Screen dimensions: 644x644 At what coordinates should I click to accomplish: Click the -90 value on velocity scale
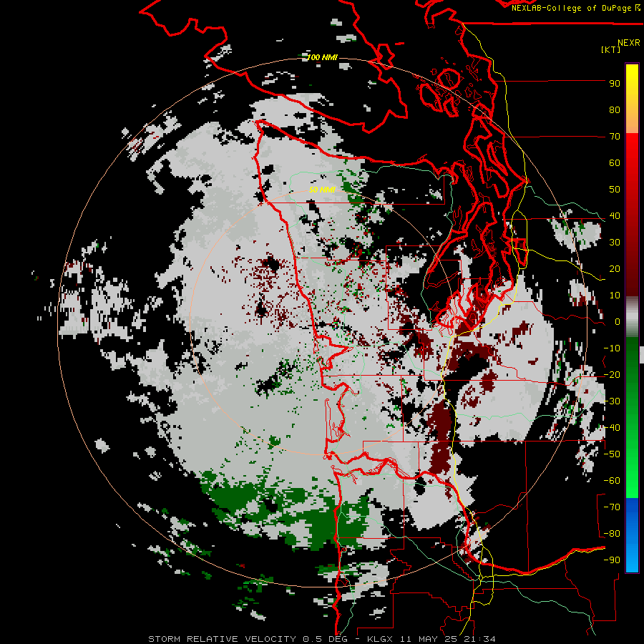coord(612,560)
